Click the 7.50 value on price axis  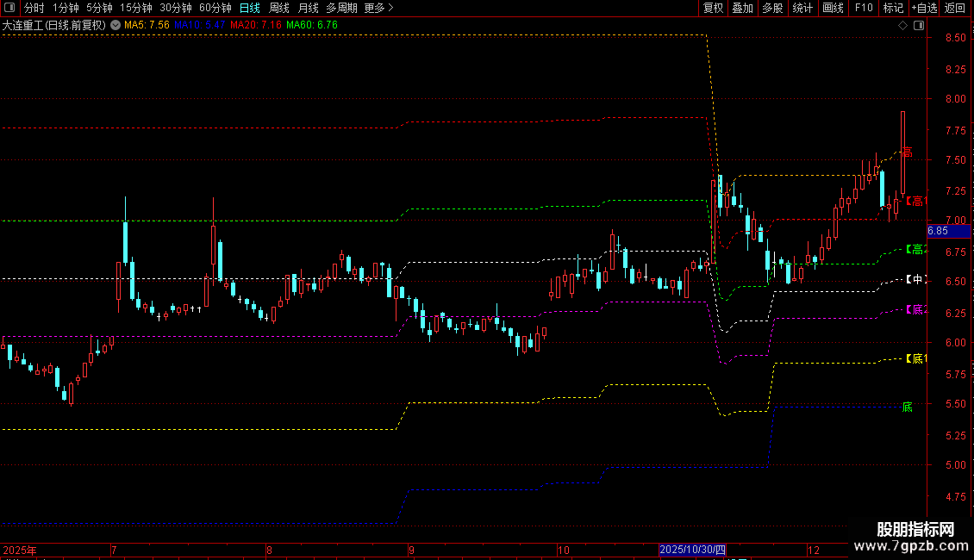tap(955, 159)
